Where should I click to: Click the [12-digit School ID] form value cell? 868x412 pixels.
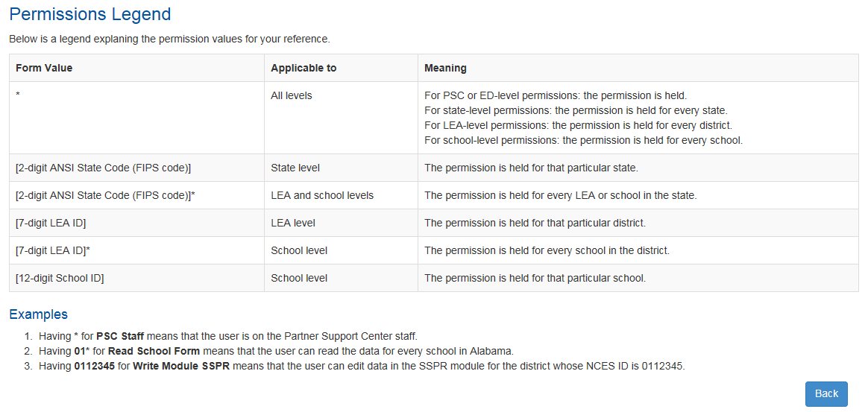60,278
